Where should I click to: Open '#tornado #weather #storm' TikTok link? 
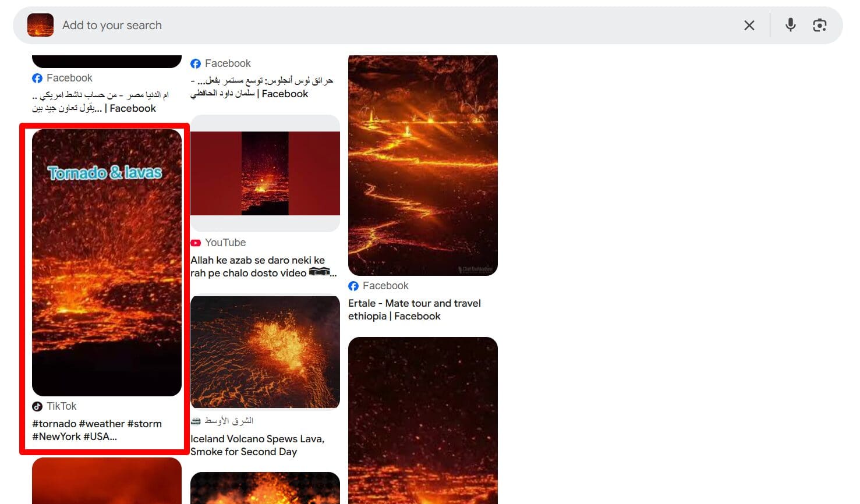97,430
